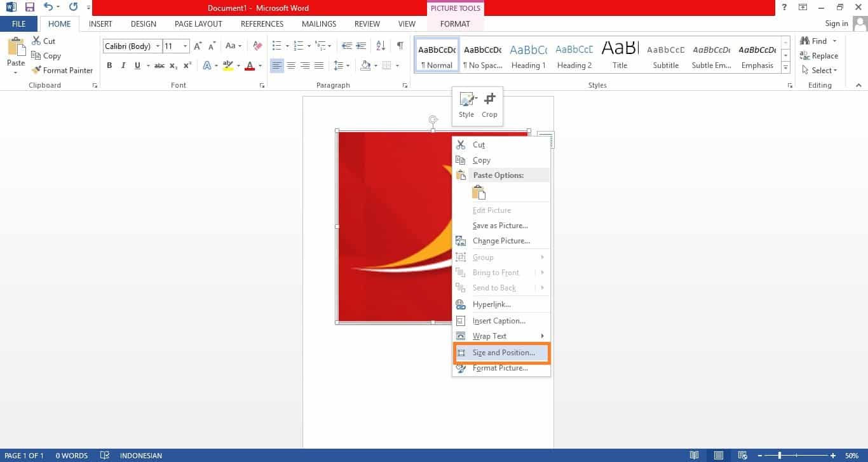Click the Sort icon in Paragraph group
868x462 pixels.
coord(381,46)
